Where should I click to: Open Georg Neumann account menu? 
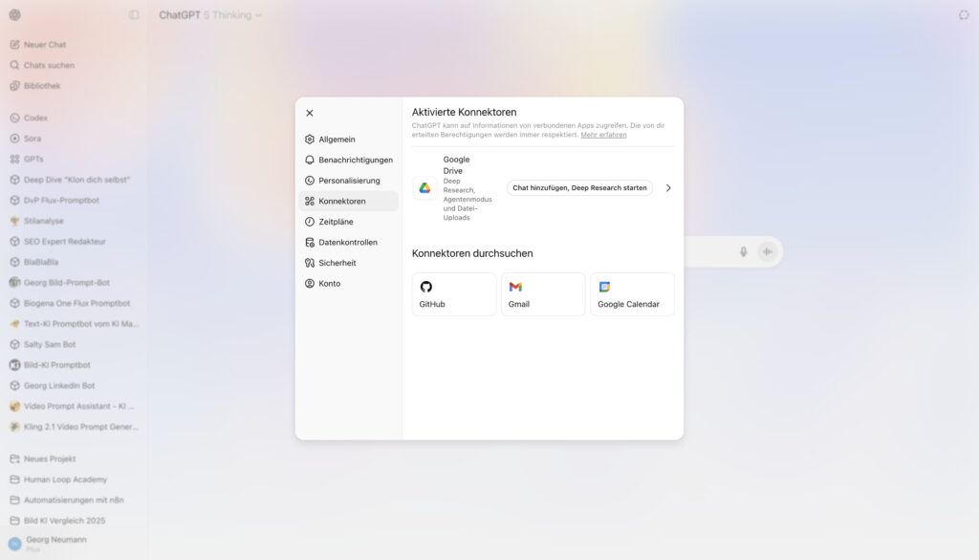(x=57, y=544)
